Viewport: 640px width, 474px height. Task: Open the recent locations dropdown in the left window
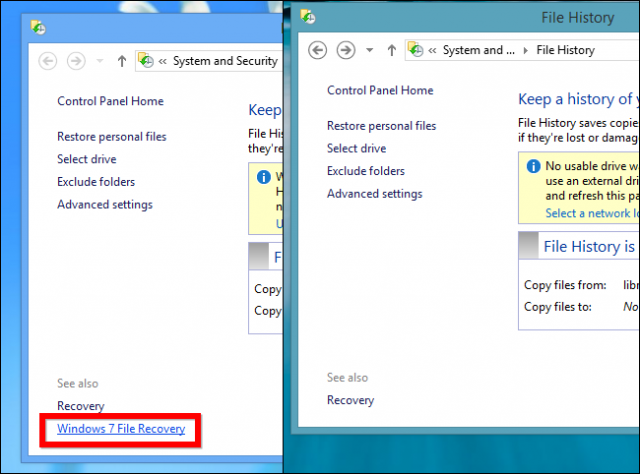point(98,61)
